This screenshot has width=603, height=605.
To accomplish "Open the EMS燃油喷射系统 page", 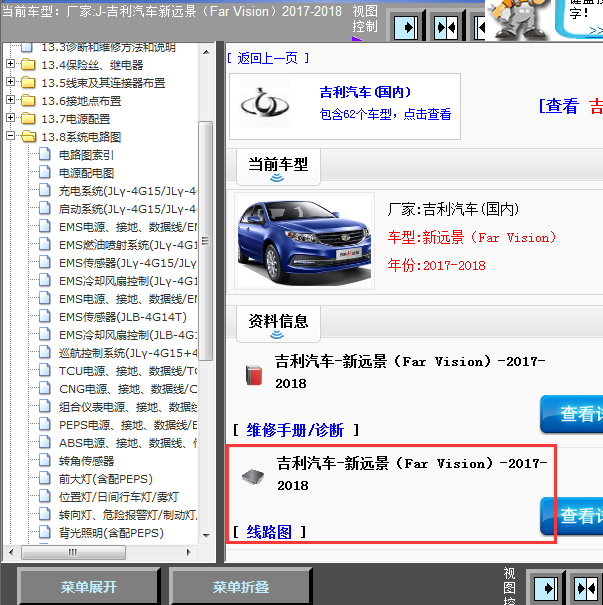I will [128, 245].
